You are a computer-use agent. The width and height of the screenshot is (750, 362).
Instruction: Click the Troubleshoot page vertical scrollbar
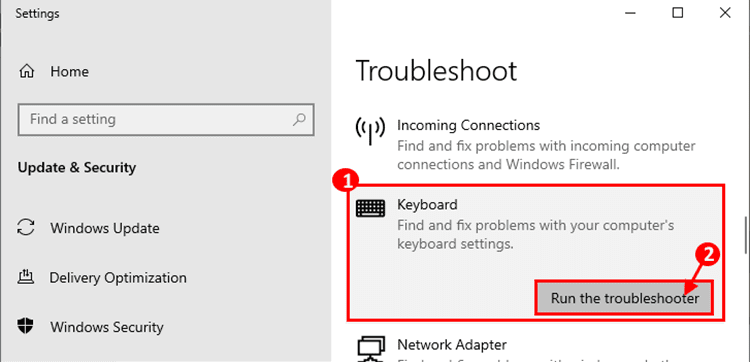click(747, 235)
